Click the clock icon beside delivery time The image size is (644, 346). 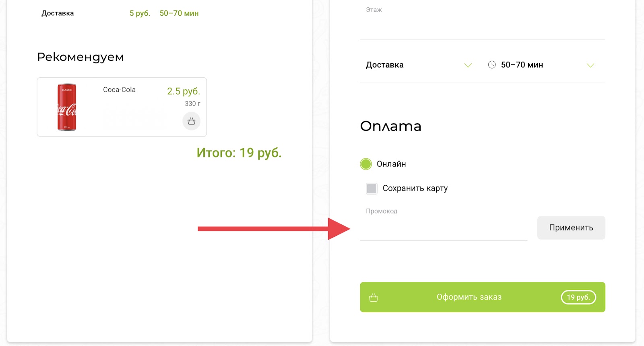[492, 65]
